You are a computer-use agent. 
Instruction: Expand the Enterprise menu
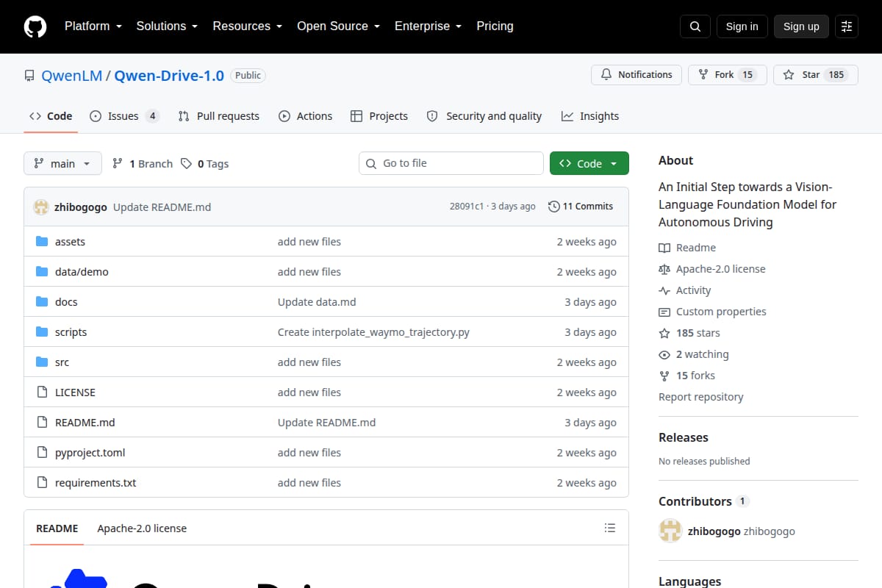point(428,26)
